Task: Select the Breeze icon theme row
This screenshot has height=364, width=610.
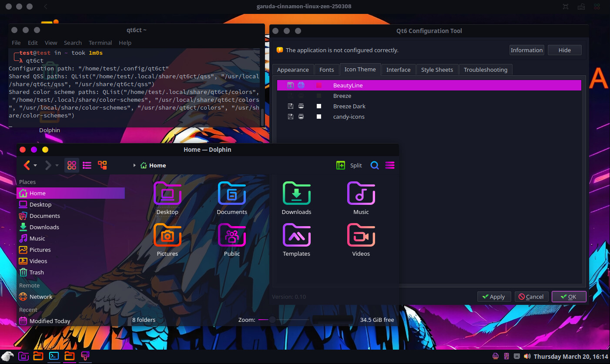Action: click(x=429, y=96)
